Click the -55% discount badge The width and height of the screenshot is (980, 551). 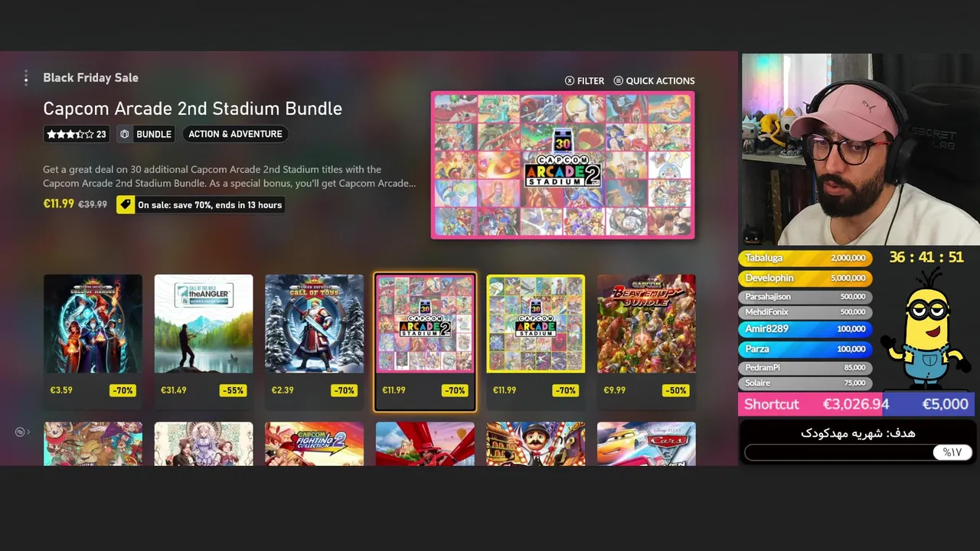(233, 390)
